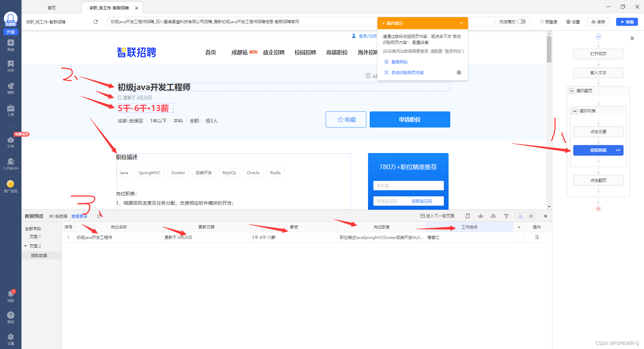
Task: Collapse the data preview panel double-chevron
Action: (x=546, y=216)
